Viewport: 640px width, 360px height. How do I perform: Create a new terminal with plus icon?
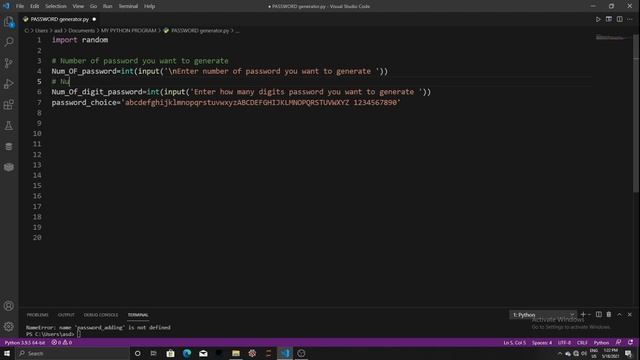coord(583,314)
